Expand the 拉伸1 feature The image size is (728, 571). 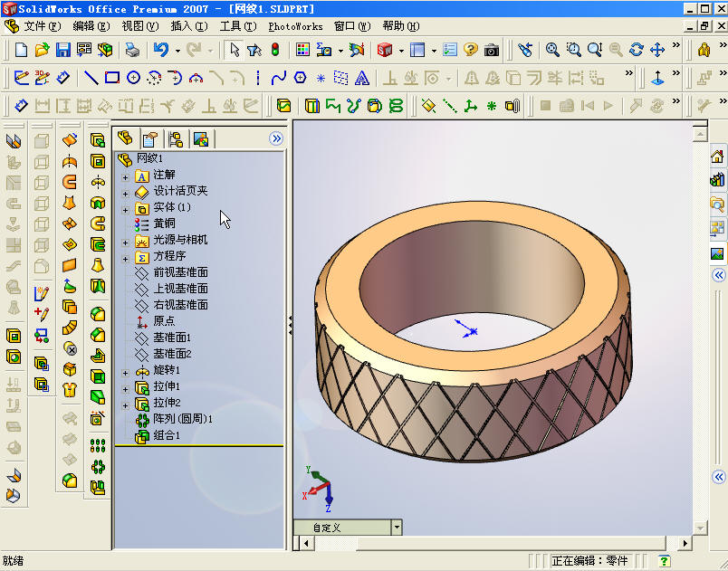(125, 389)
